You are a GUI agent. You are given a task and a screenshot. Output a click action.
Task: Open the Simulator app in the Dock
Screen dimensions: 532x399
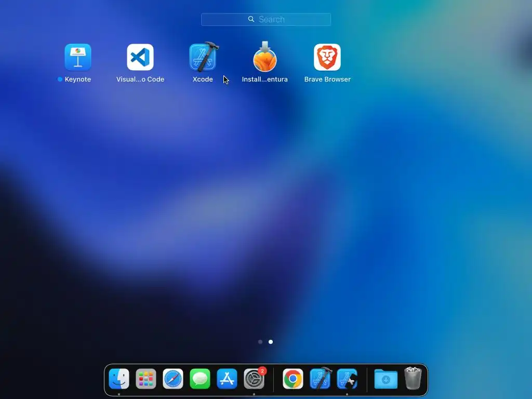tap(347, 379)
